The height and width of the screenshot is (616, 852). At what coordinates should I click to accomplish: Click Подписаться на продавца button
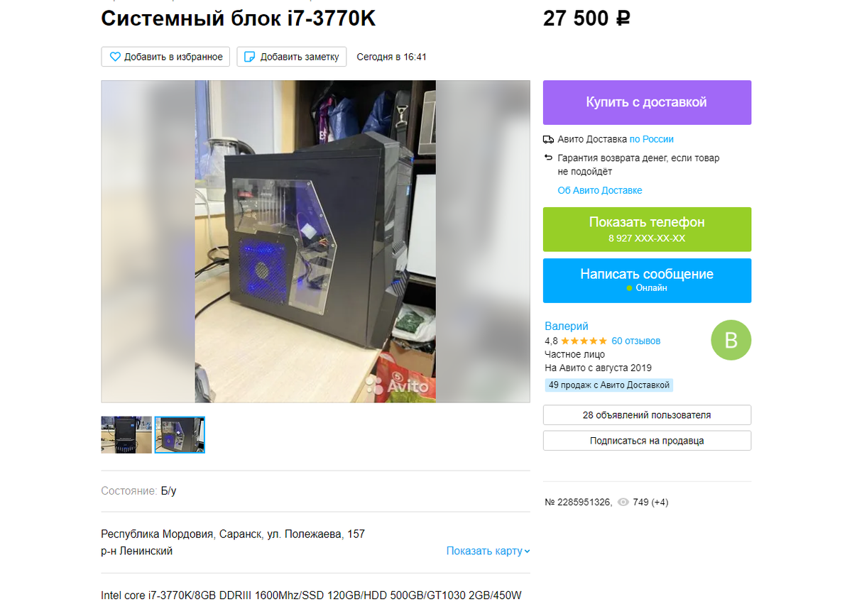(647, 441)
